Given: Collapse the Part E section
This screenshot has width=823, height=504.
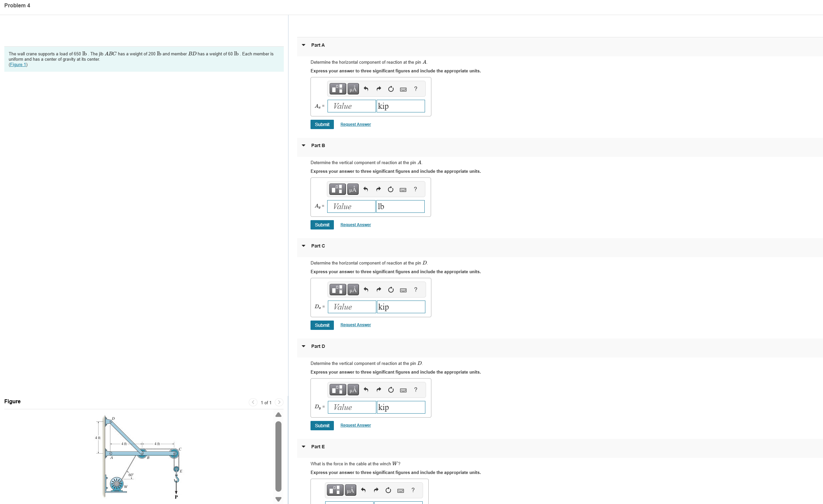Looking at the screenshot, I should pyautogui.click(x=303, y=447).
